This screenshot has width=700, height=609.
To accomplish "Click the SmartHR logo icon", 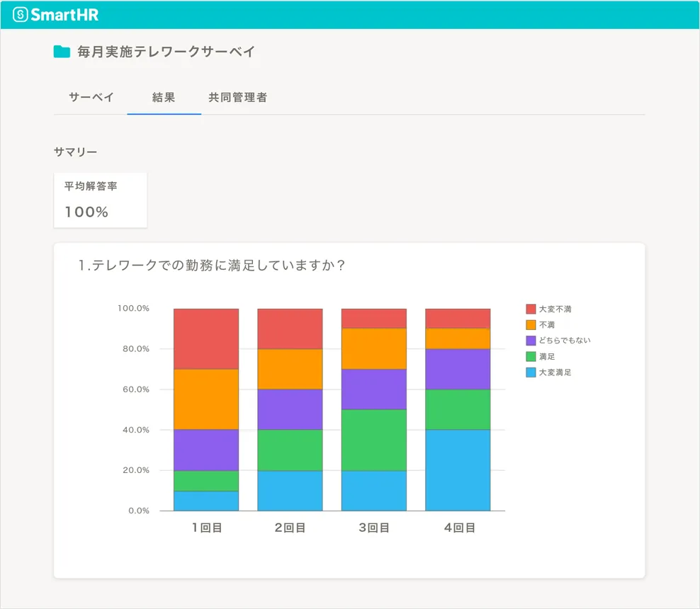I will pyautogui.click(x=20, y=13).
